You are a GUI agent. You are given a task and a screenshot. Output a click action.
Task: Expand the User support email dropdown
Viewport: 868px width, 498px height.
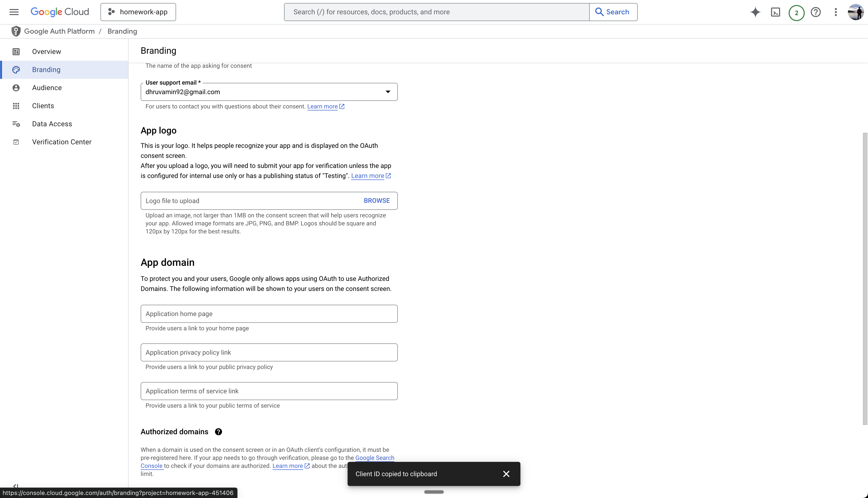[269, 92]
